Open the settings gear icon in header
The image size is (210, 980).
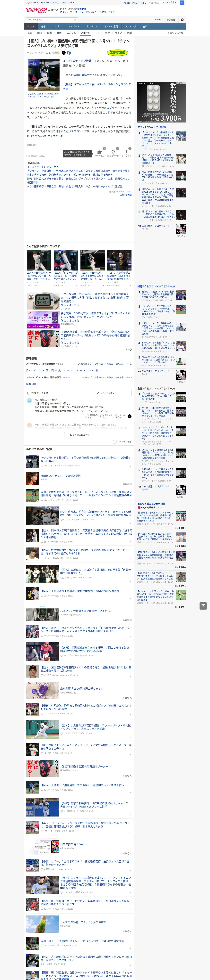point(182,19)
